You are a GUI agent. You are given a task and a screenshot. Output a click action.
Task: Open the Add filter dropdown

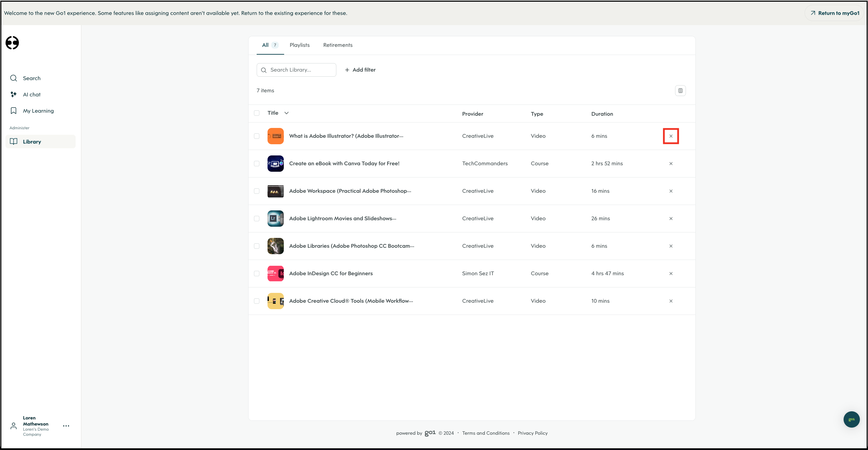point(360,70)
